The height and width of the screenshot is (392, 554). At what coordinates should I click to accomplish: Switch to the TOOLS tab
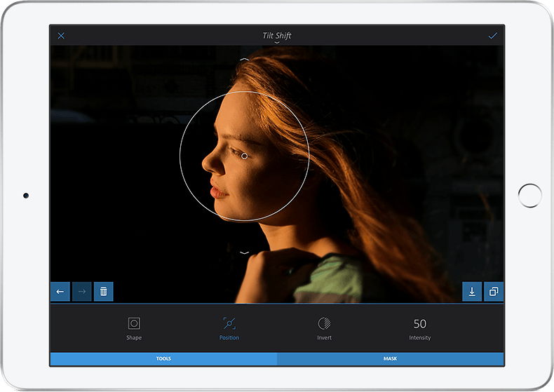pos(163,358)
